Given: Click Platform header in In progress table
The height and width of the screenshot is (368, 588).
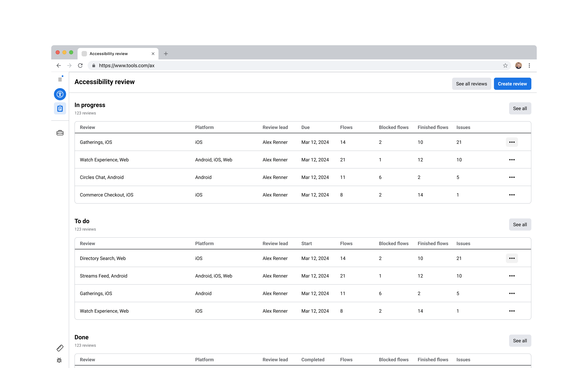Looking at the screenshot, I should coord(204,127).
